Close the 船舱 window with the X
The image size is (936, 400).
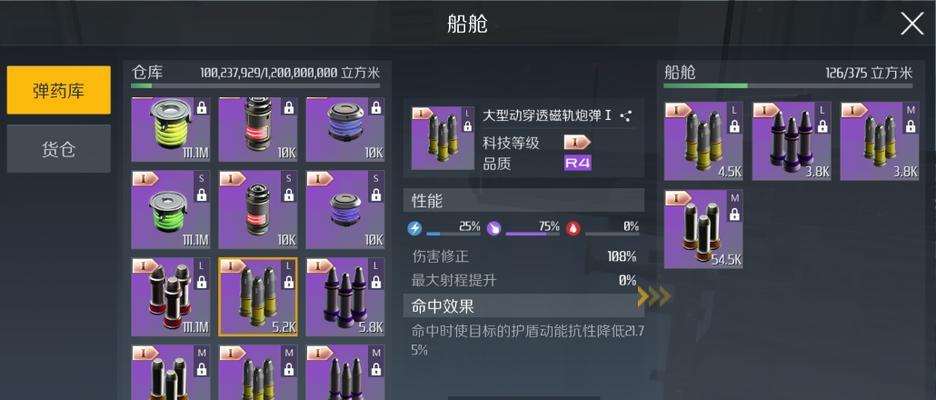coord(912,24)
